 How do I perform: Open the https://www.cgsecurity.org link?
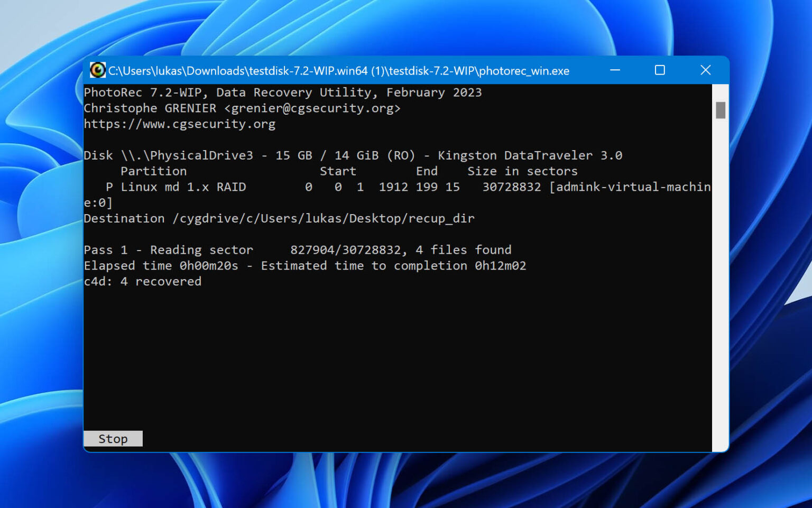pyautogui.click(x=180, y=124)
